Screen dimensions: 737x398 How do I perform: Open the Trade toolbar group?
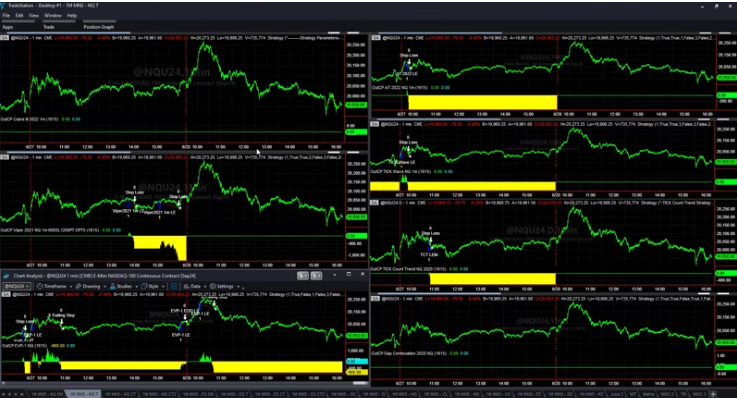pyautogui.click(x=49, y=27)
